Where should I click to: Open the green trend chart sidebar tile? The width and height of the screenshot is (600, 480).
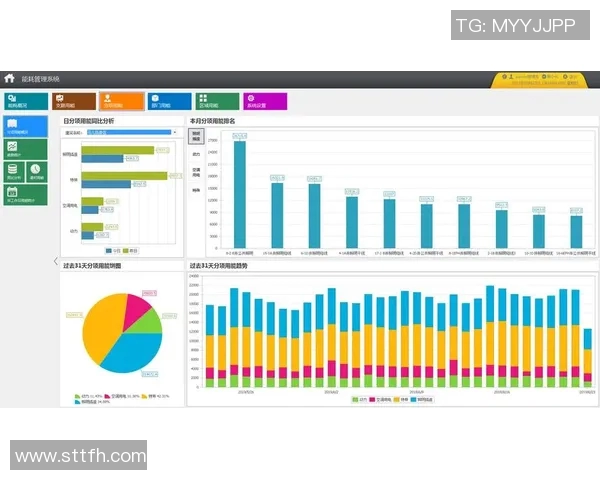[13, 150]
